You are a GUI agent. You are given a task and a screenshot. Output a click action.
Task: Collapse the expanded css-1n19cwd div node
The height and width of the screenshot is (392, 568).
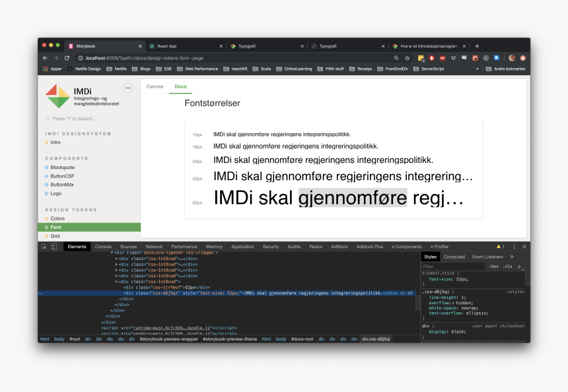(117, 282)
